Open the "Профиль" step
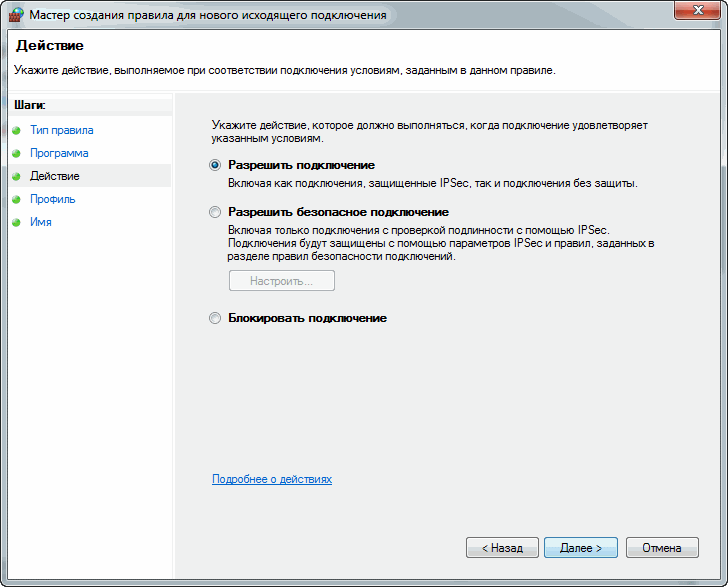This screenshot has width=728, height=587. [x=52, y=199]
